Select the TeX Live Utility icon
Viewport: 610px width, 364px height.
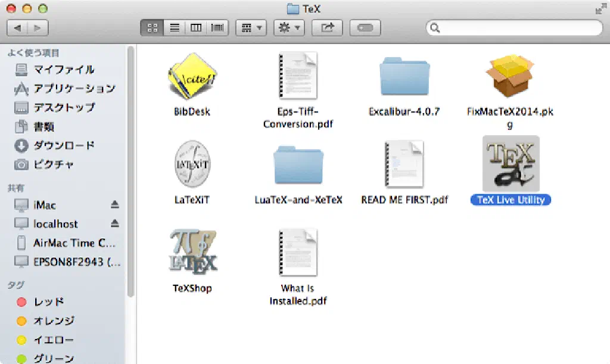click(x=511, y=163)
